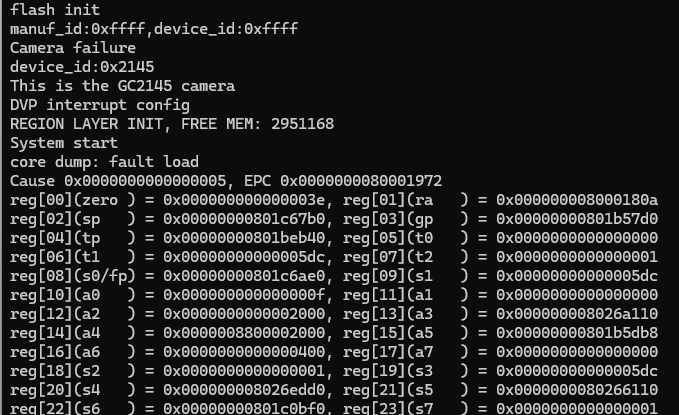The image size is (679, 415).
Task: Click the device_id:0x2145 line
Action: (x=82, y=66)
